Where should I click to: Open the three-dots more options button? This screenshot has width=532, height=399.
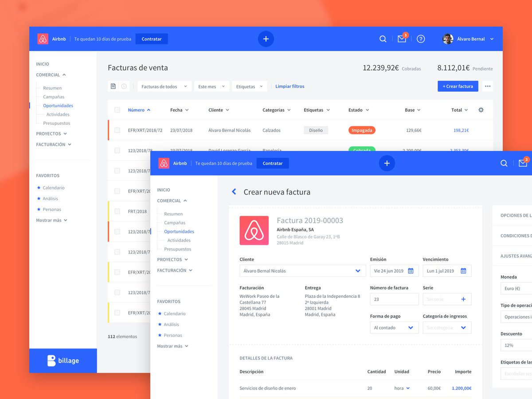pos(488,86)
